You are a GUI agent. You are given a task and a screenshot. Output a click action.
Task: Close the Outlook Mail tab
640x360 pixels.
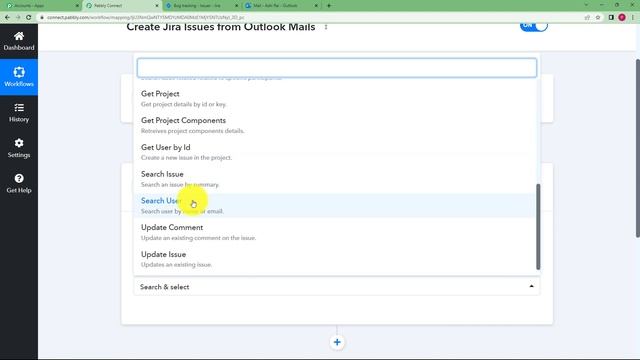[x=316, y=6]
